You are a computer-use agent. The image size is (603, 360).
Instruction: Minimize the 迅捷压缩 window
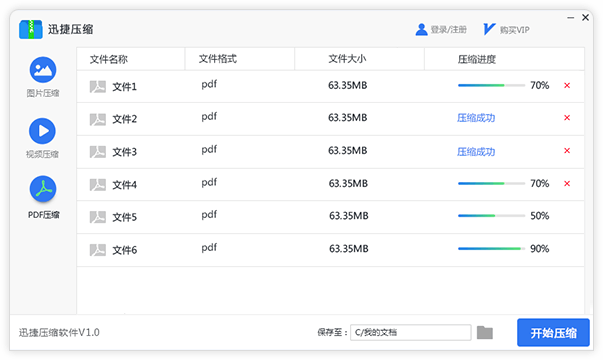[570, 18]
